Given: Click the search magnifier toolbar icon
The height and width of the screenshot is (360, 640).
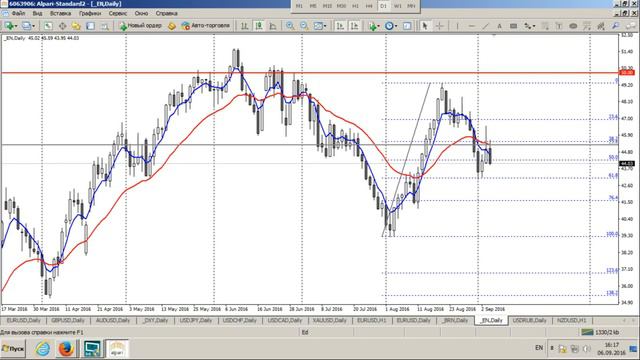Looking at the screenshot, I should tap(615, 26).
